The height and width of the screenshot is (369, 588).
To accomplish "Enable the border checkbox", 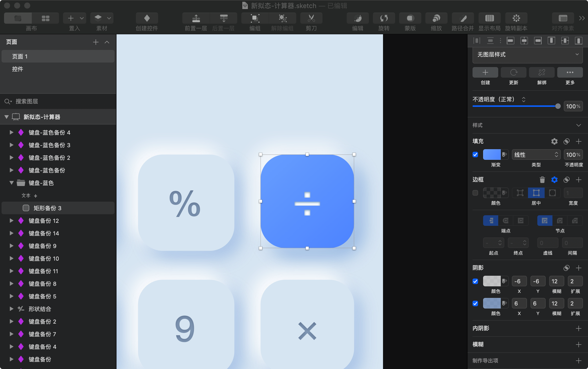I will pyautogui.click(x=475, y=193).
